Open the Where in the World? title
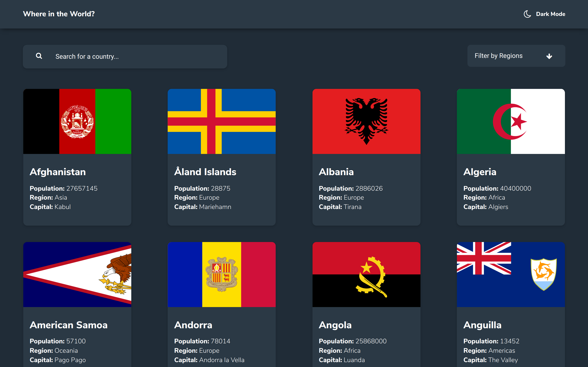The width and height of the screenshot is (588, 367). click(59, 14)
